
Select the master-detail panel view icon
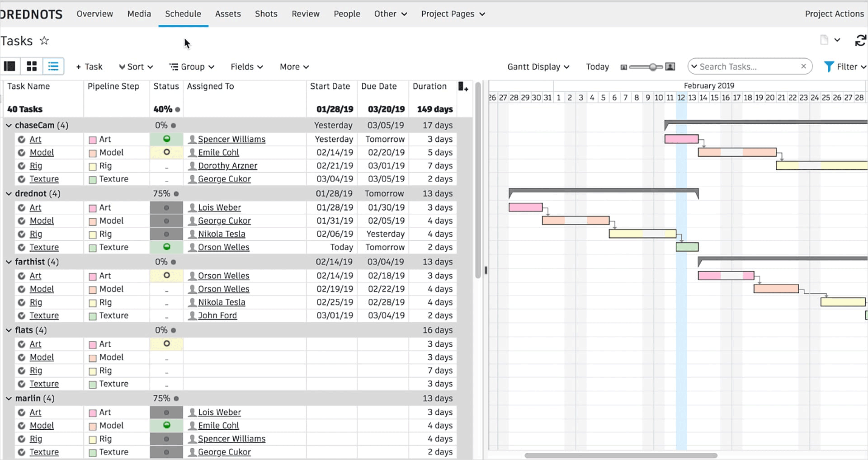[x=9, y=66]
